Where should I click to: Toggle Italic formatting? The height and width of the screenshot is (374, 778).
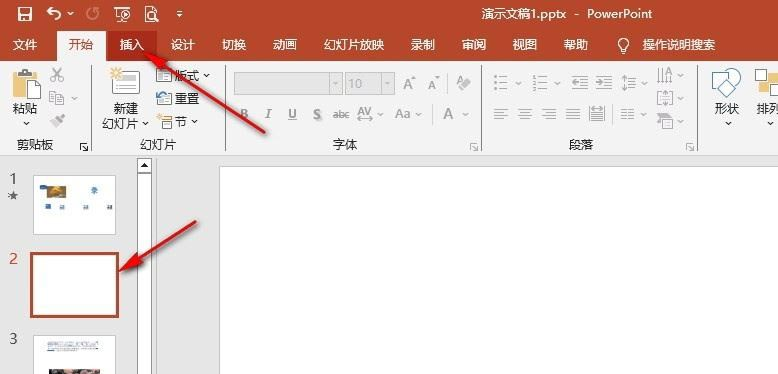(268, 114)
